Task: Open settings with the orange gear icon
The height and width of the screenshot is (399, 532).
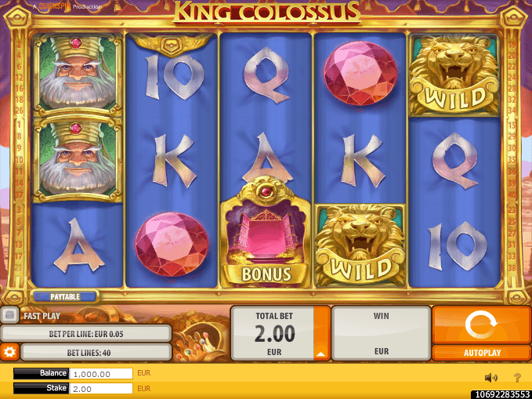Action: coord(9,352)
